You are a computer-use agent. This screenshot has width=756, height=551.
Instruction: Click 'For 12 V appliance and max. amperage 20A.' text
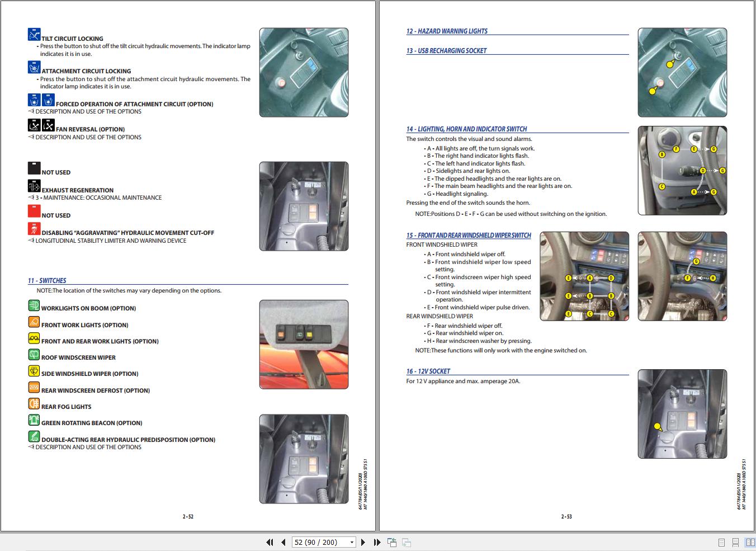(x=463, y=382)
